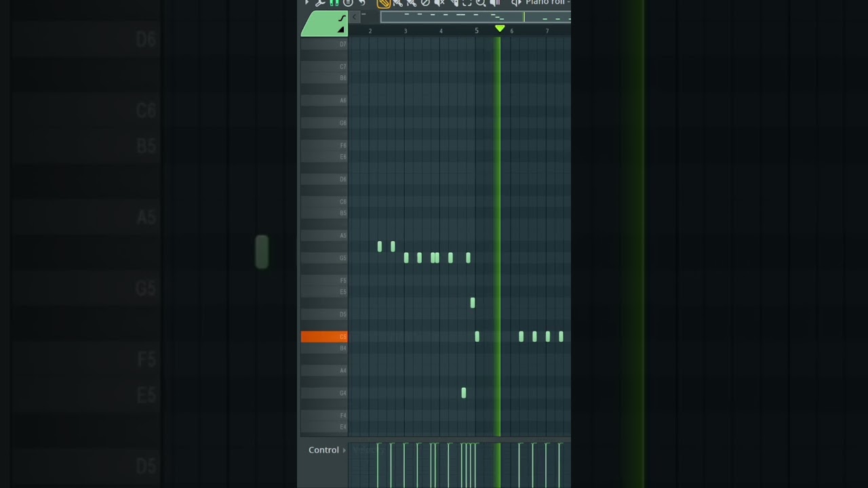Select the Slice tool icon
The image size is (868, 488).
[454, 3]
